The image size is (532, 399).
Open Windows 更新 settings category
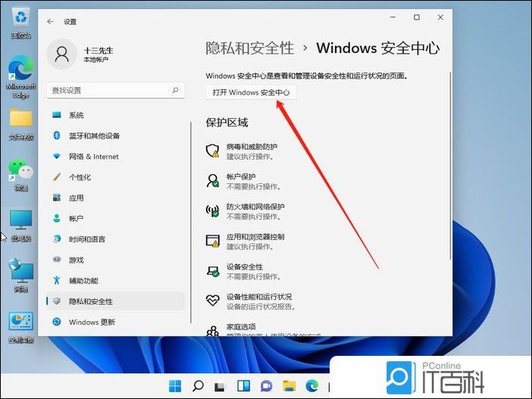(116, 322)
